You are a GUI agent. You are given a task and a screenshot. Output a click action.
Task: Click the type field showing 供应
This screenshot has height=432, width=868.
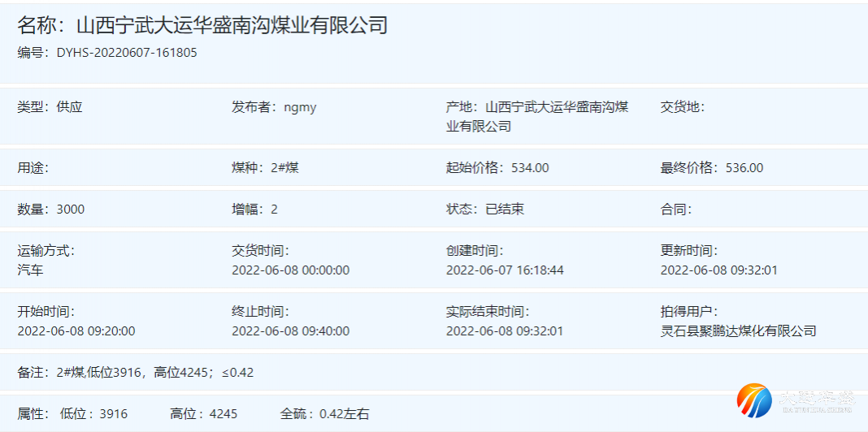pyautogui.click(x=69, y=107)
